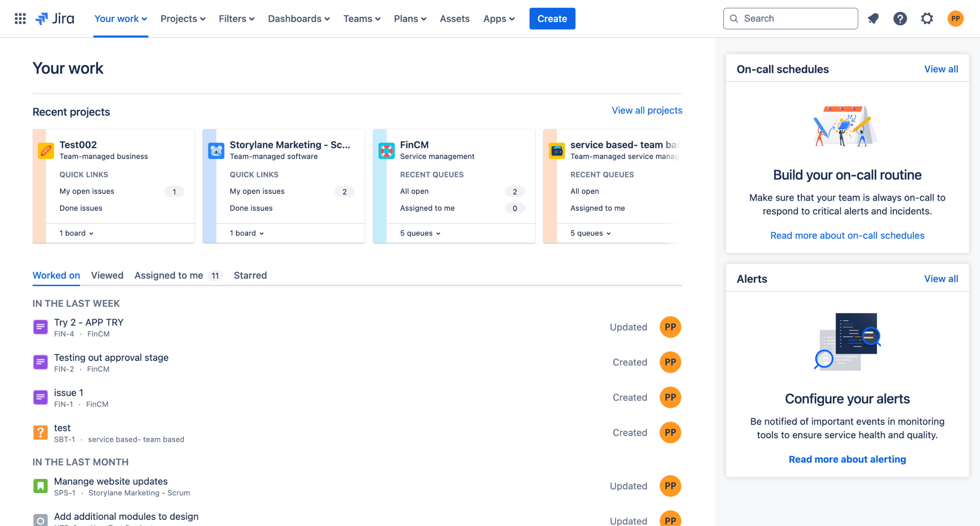980x526 pixels.
Task: Open the notifications icon
Action: point(873,18)
